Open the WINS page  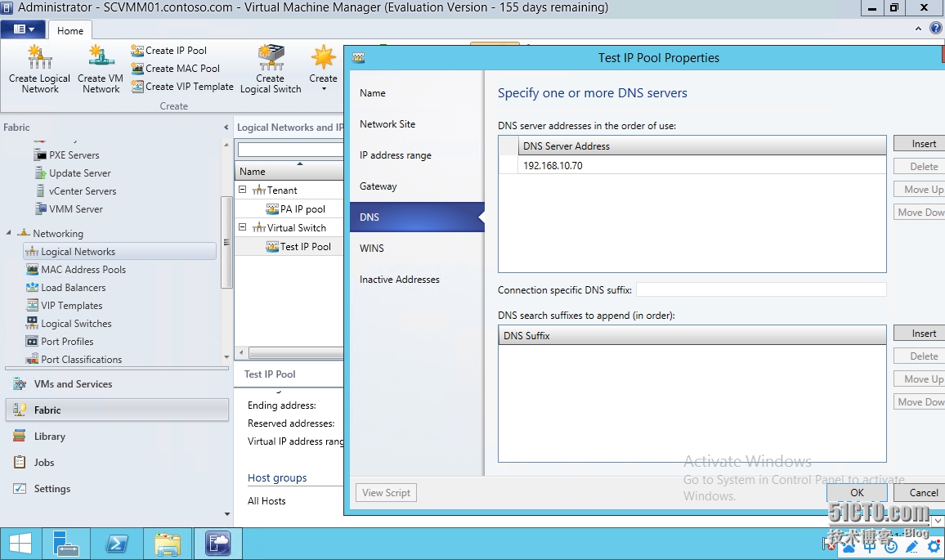417,249
